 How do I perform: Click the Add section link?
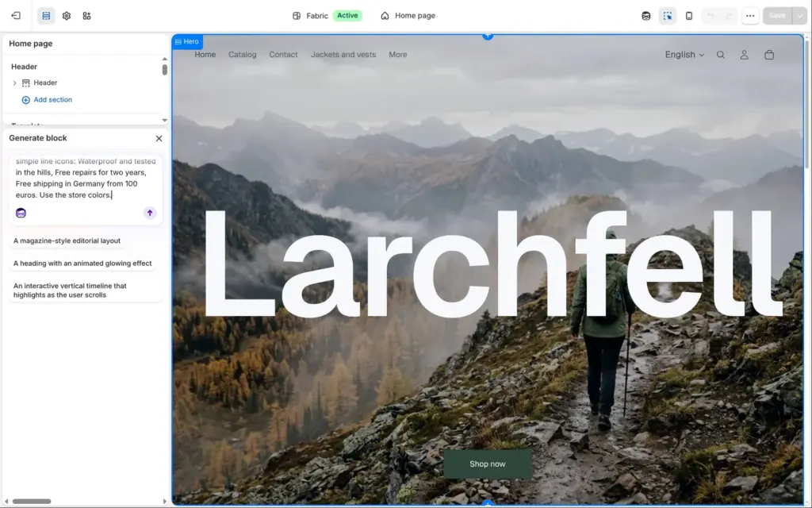[53, 99]
